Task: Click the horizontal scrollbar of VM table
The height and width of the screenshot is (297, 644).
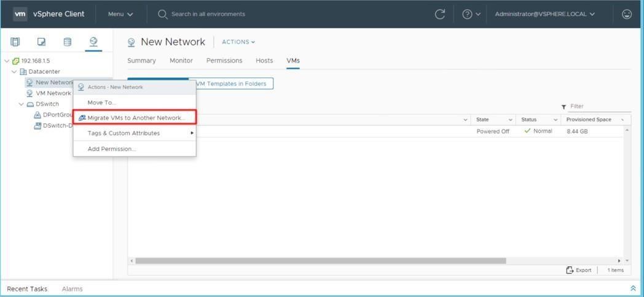Action: (321, 261)
